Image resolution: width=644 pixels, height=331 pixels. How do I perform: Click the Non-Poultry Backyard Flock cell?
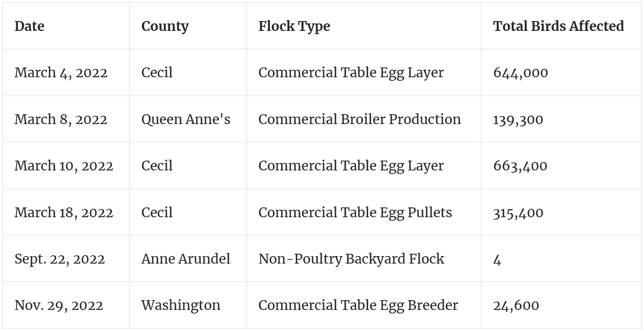tap(351, 259)
